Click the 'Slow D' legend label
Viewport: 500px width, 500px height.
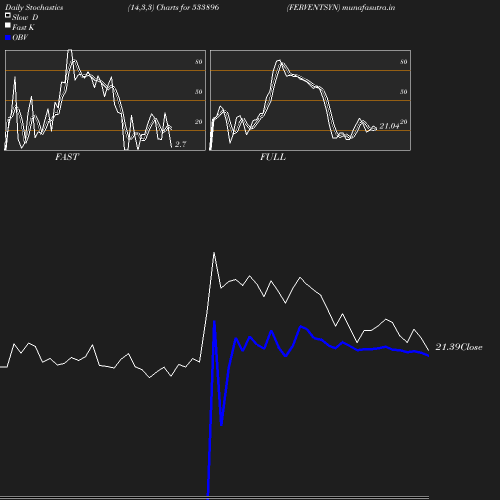coord(25,17)
